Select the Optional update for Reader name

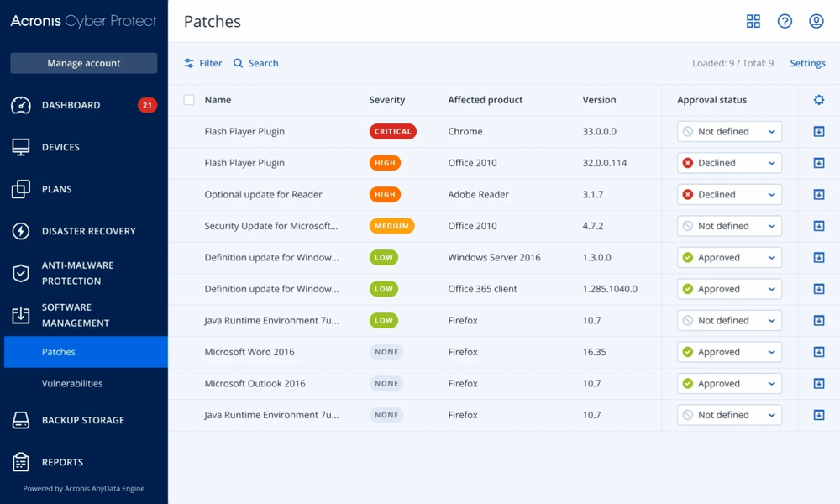point(263,195)
